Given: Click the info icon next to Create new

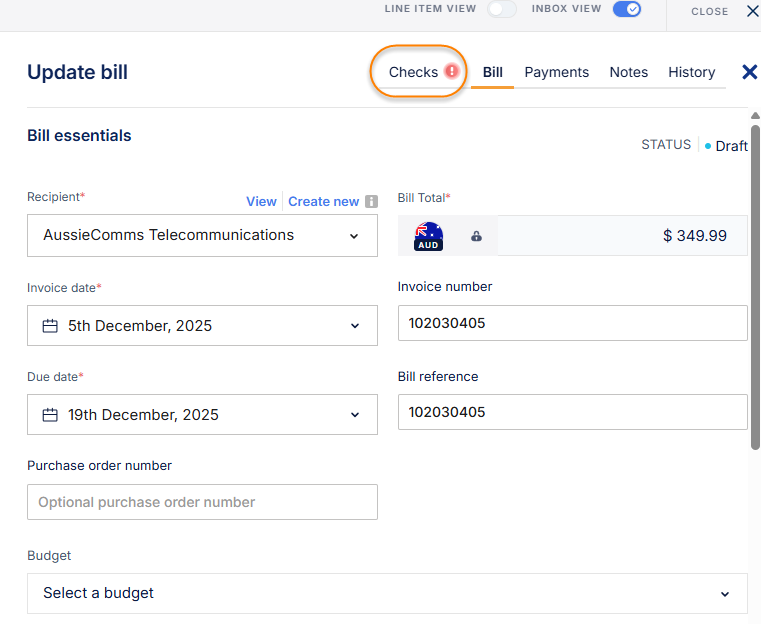Looking at the screenshot, I should click(x=371, y=201).
